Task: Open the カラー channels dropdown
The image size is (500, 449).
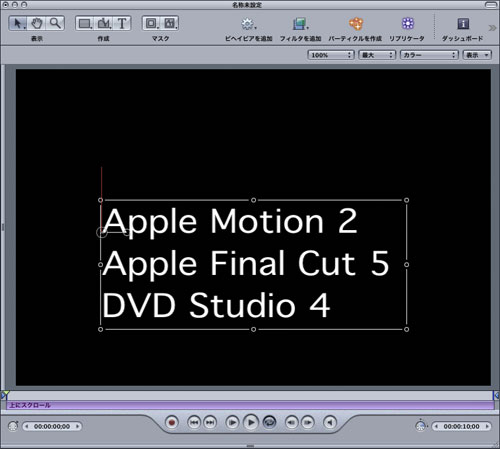Action: coord(429,55)
